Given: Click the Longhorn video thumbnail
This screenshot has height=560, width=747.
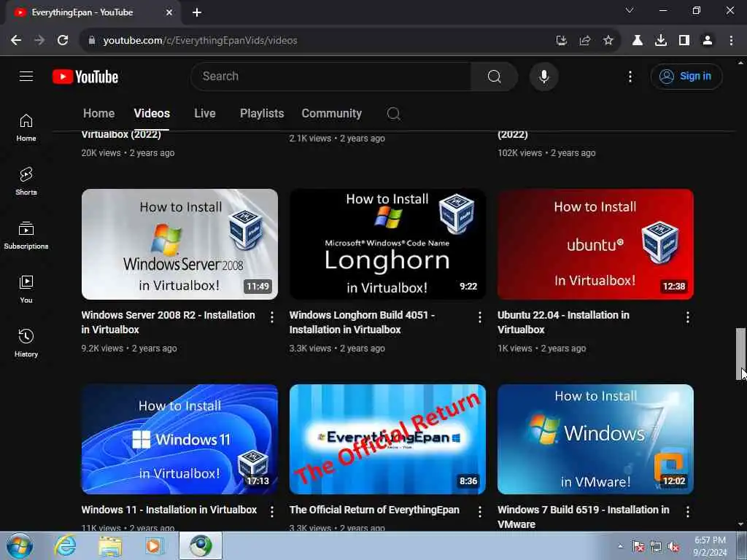Looking at the screenshot, I should point(387,244).
